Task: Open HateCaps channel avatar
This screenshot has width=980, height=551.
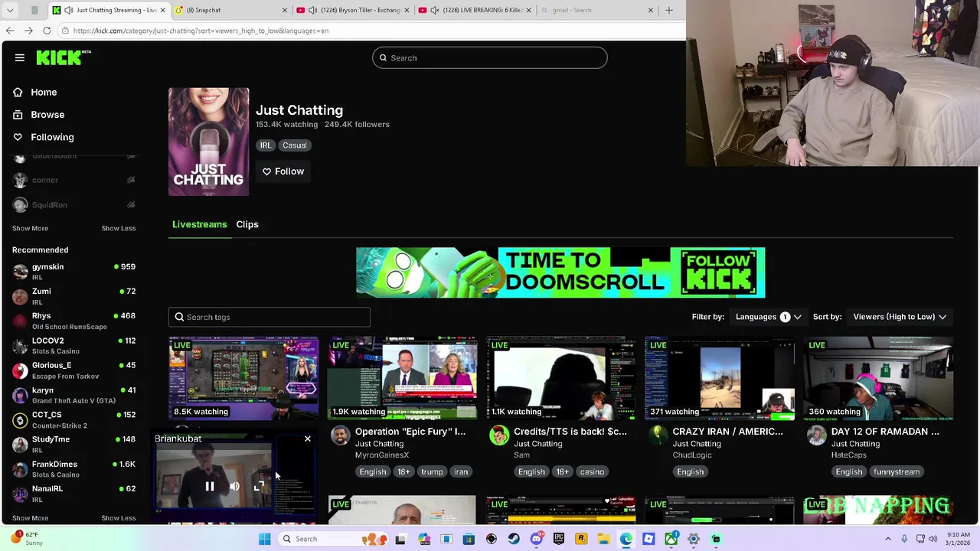Action: [x=816, y=435]
